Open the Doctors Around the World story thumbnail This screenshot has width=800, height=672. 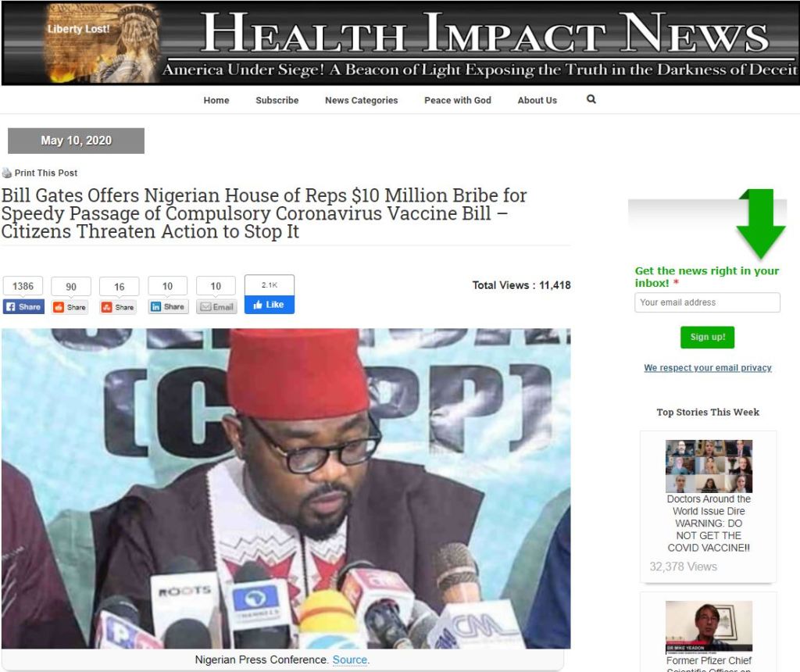pos(709,466)
